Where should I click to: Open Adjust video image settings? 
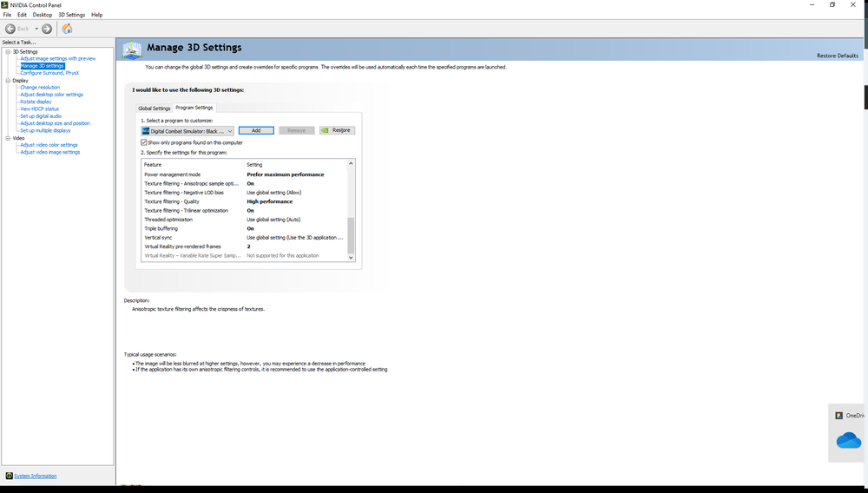[49, 152]
